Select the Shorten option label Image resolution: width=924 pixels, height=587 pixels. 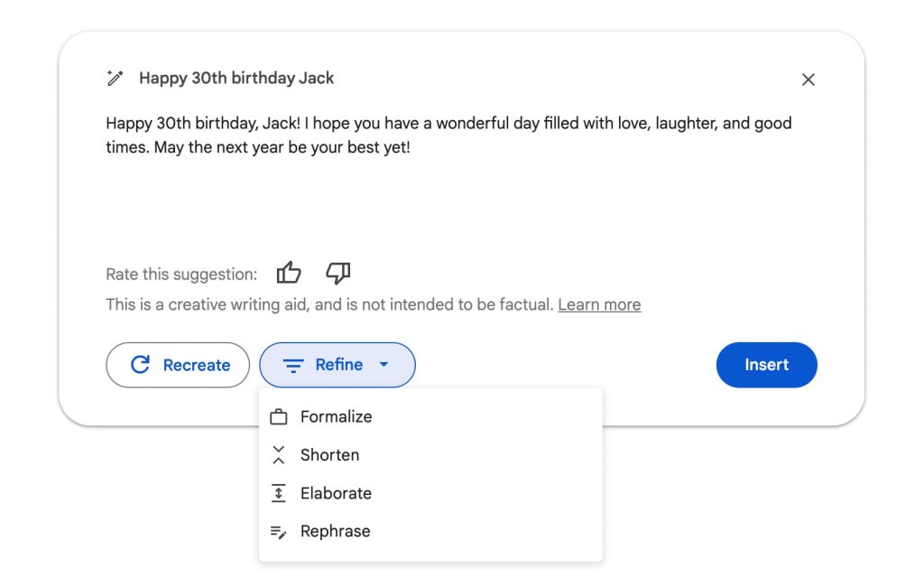pos(329,455)
